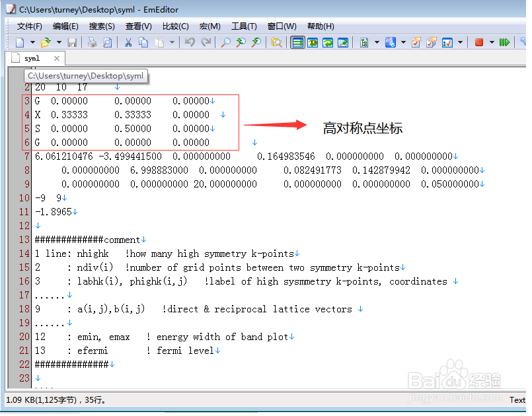
Task: Click the 'Text' status bar entry
Action: coord(517,400)
